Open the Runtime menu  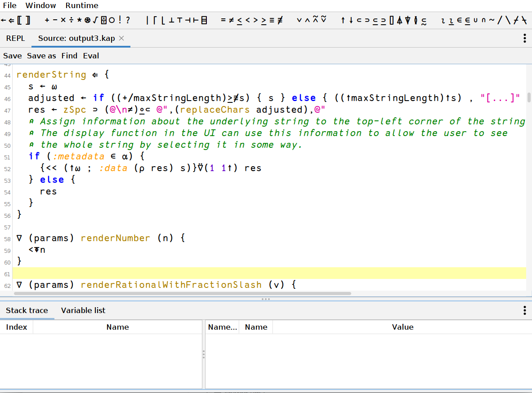click(x=81, y=5)
